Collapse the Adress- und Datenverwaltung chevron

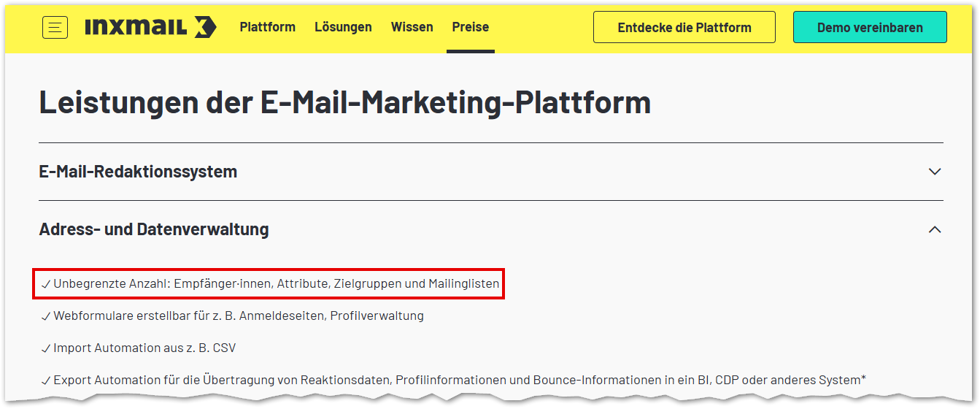click(x=935, y=229)
